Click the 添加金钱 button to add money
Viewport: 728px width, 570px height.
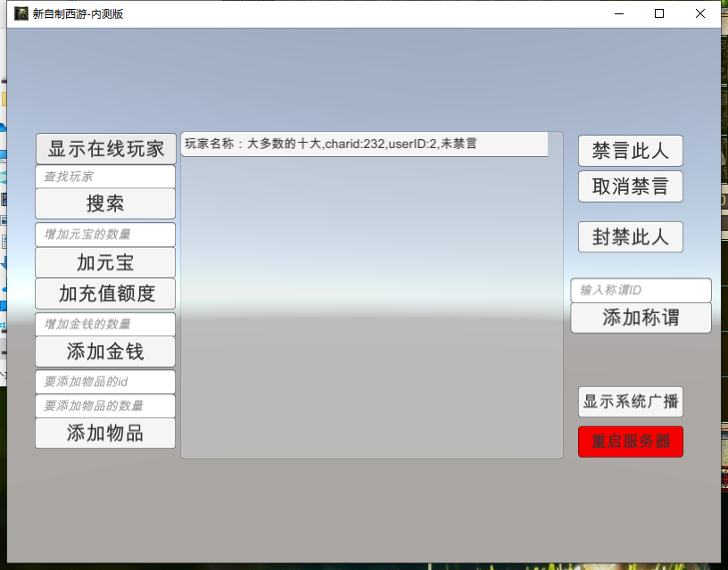[104, 351]
